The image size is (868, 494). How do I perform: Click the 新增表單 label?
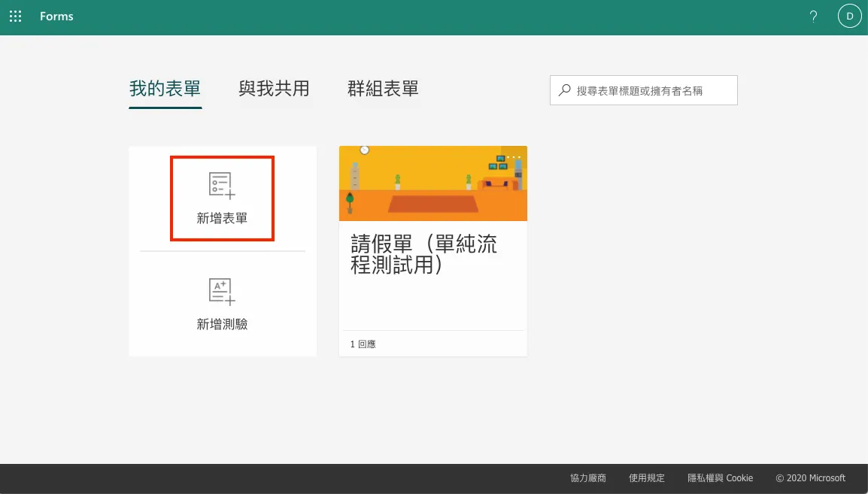point(222,219)
